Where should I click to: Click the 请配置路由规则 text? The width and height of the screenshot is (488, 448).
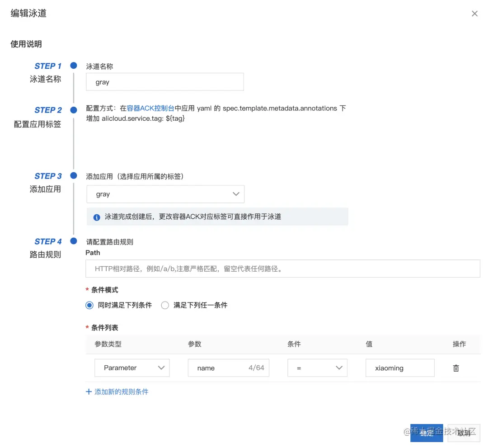pyautogui.click(x=109, y=242)
